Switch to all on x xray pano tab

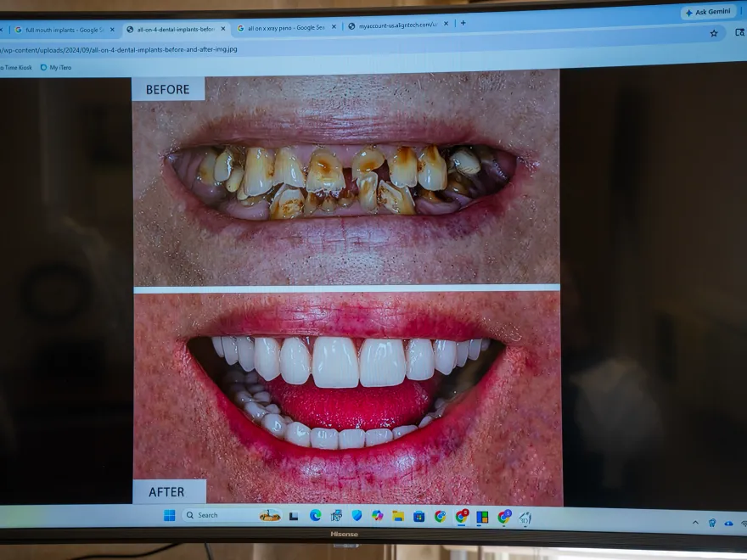click(x=286, y=28)
